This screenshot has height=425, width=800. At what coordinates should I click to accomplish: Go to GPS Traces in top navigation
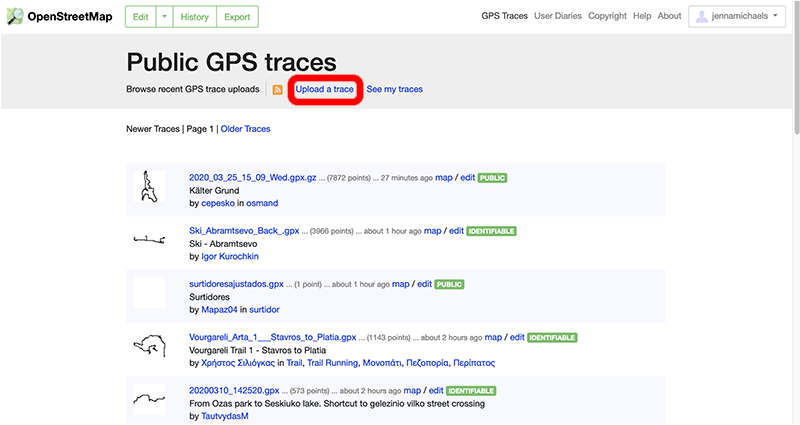[504, 16]
